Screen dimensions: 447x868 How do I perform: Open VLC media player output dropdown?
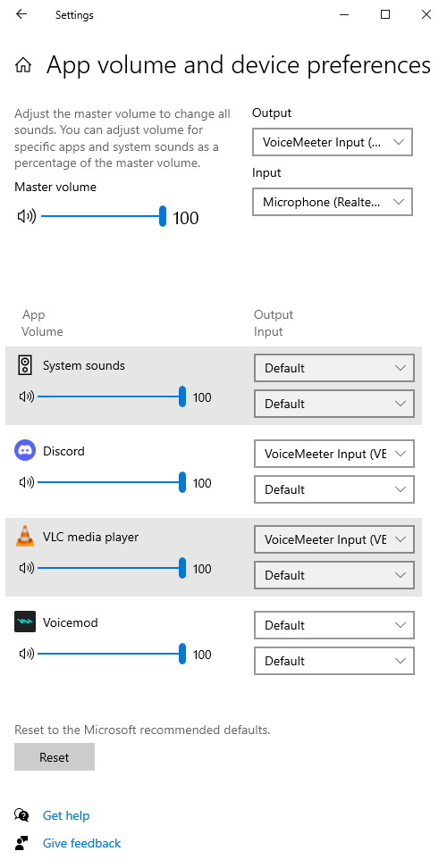point(334,539)
